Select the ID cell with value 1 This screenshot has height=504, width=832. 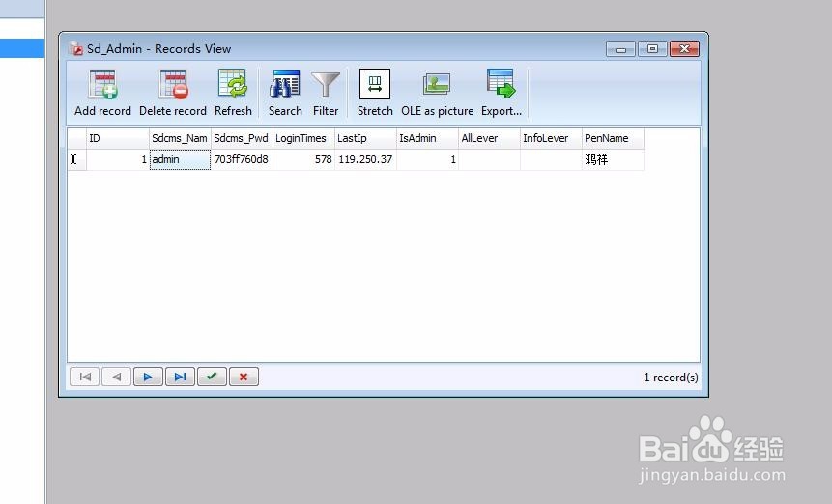click(x=118, y=159)
